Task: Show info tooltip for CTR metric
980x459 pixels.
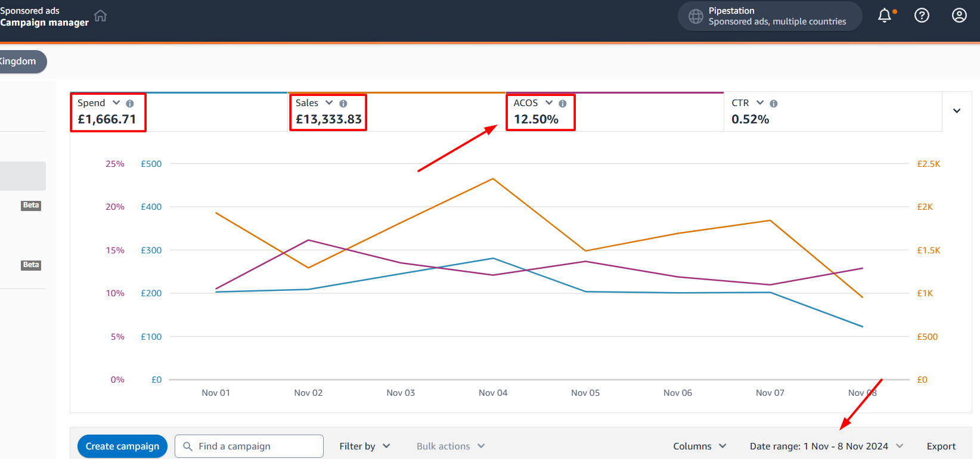Action: 774,104
